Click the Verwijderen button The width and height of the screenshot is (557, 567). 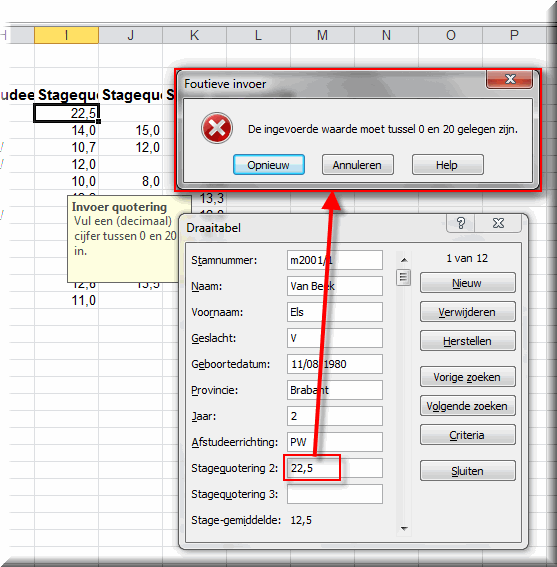(x=467, y=312)
